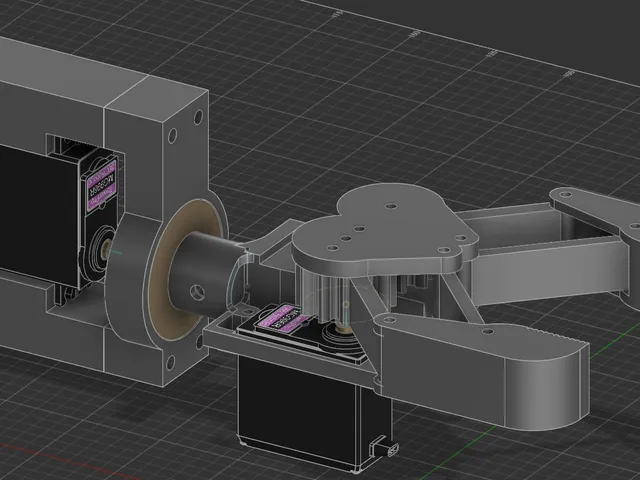Image resolution: width=640 pixels, height=480 pixels.
Task: Click the wire connector tab on the gripper servo
Action: click(x=384, y=447)
